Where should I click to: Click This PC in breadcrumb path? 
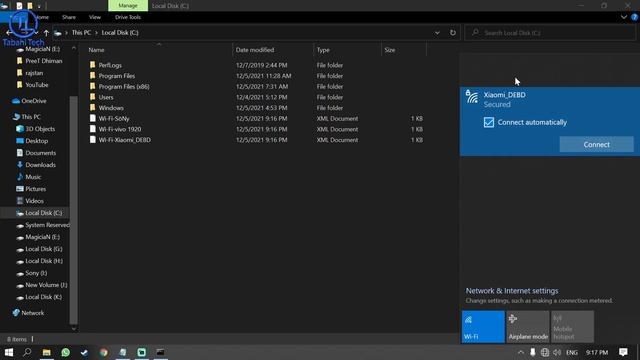tap(81, 33)
